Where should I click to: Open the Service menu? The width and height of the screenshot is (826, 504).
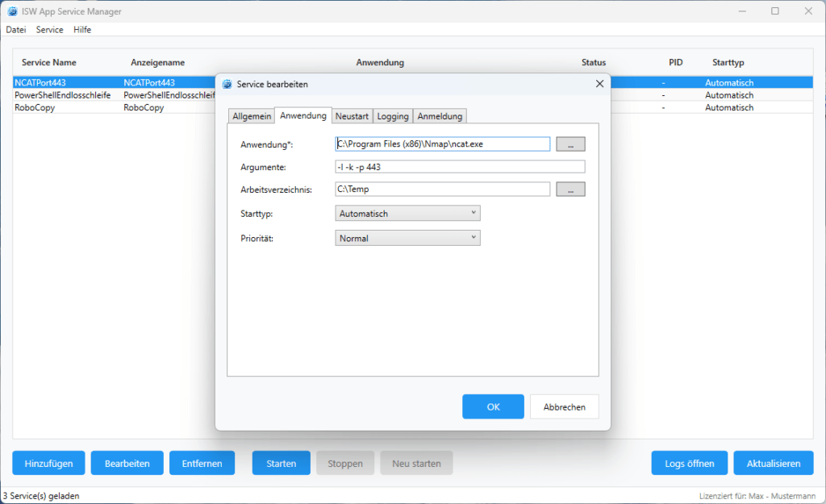49,29
